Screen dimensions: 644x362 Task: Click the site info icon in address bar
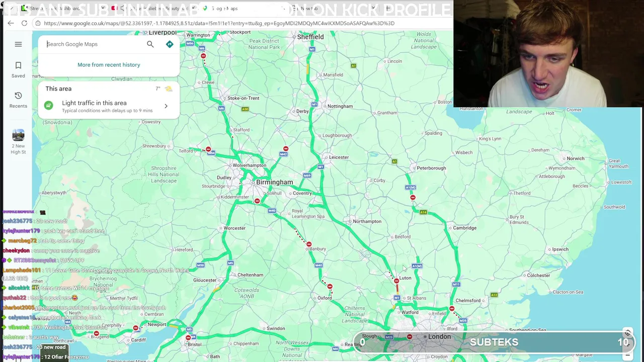[38, 23]
